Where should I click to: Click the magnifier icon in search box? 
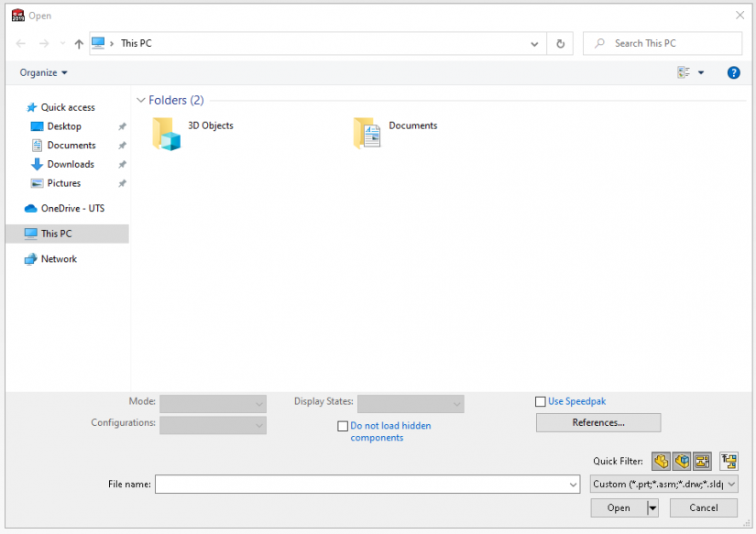(x=599, y=43)
